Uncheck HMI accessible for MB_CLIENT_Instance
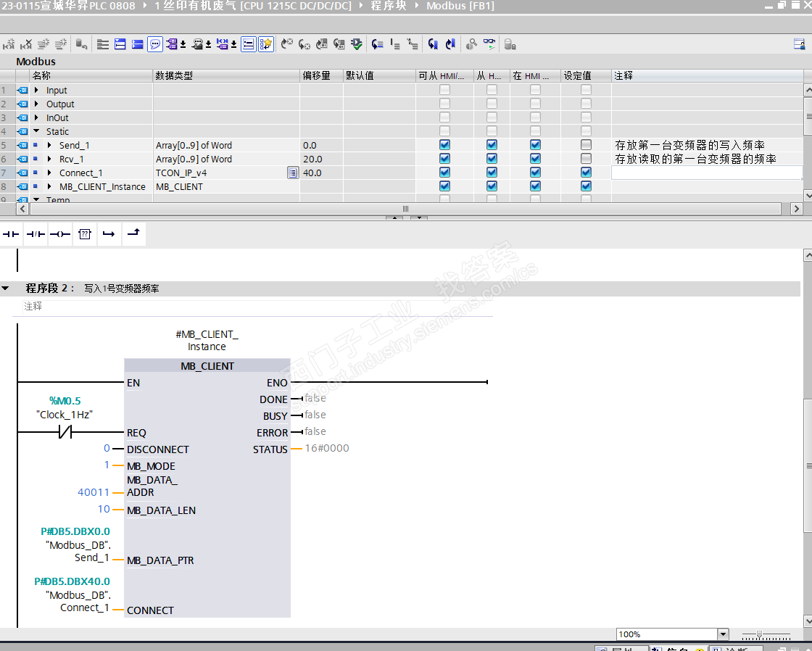Image resolution: width=812 pixels, height=651 pixels. (445, 186)
